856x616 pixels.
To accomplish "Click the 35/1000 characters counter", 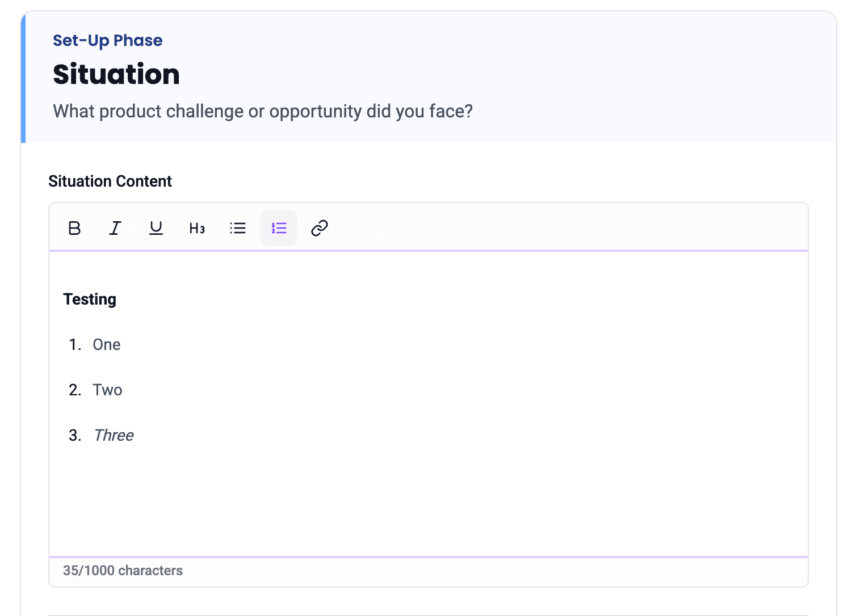I will pos(123,571).
